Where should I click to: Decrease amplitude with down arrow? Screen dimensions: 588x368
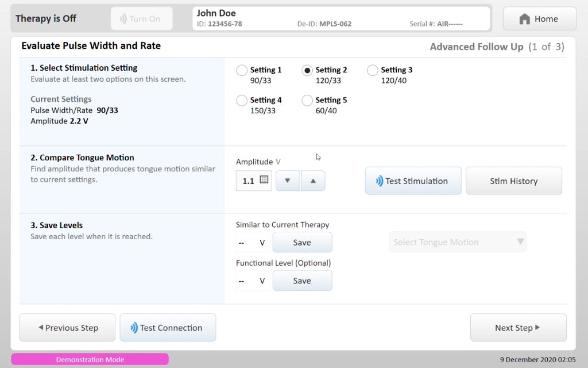[x=288, y=181]
